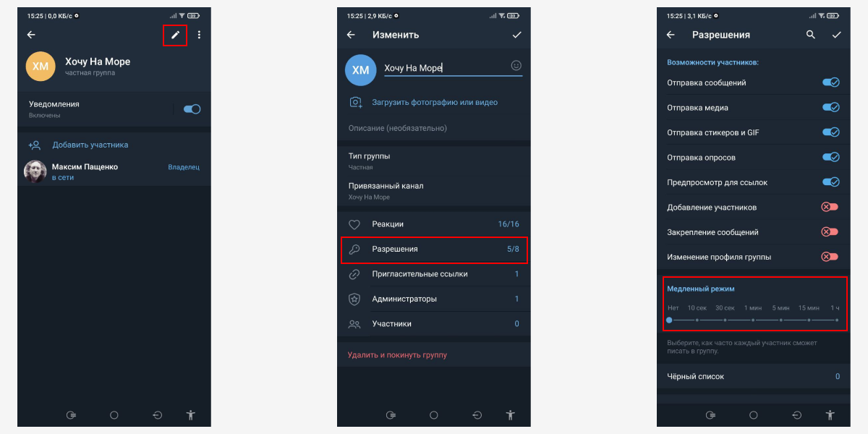Viewport: 868px width, 434px height.
Task: Open the three-dot overflow menu
Action: [199, 35]
